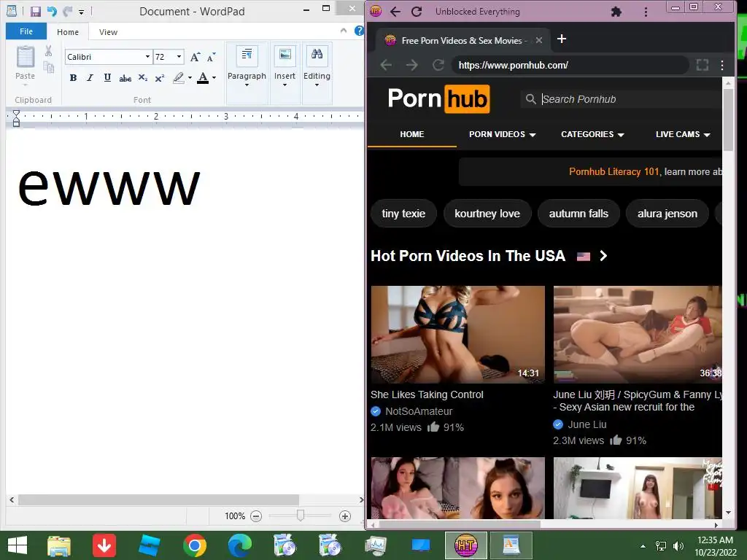Launch Google Chrome from the taskbar
Image resolution: width=747 pixels, height=560 pixels.
(194, 545)
